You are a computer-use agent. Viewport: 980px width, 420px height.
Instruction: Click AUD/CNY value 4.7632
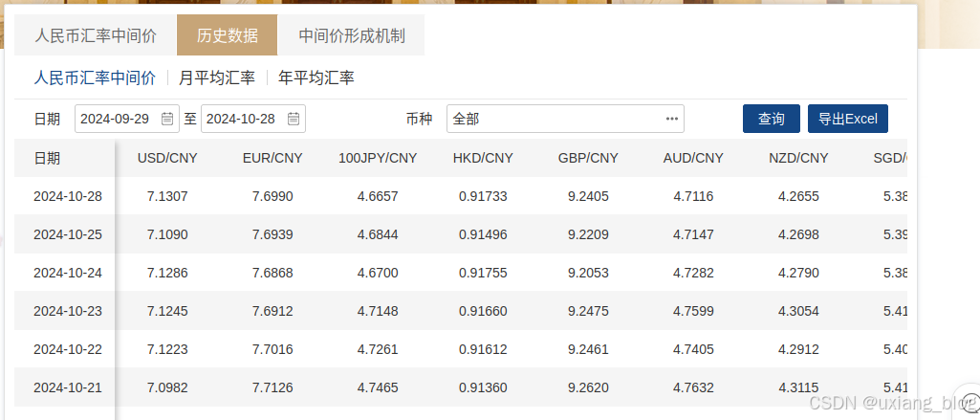[x=693, y=387]
